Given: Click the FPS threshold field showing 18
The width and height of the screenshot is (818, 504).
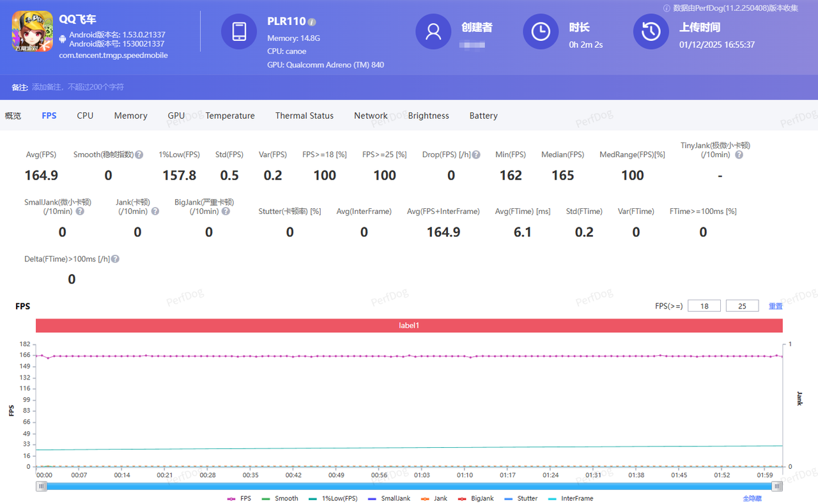Looking at the screenshot, I should [x=704, y=306].
